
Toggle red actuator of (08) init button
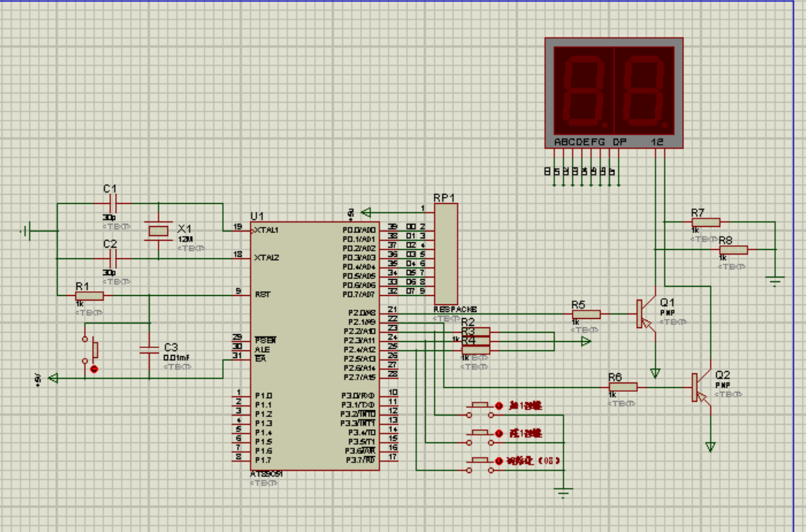click(498, 461)
